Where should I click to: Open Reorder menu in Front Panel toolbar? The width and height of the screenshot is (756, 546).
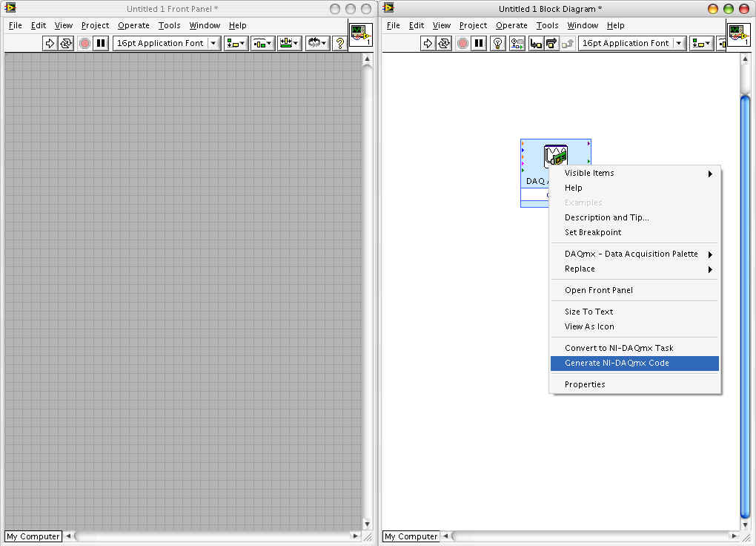316,44
